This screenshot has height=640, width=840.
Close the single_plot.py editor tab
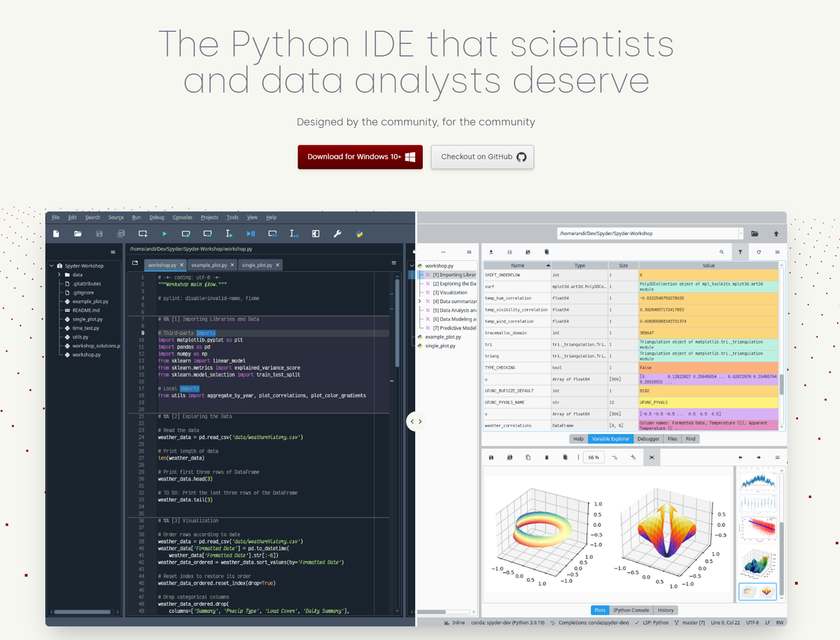[278, 265]
